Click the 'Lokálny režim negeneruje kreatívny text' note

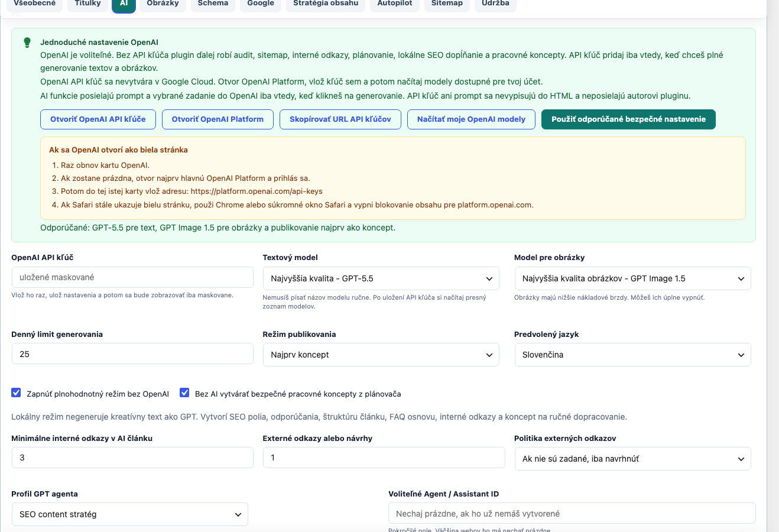tap(319, 417)
